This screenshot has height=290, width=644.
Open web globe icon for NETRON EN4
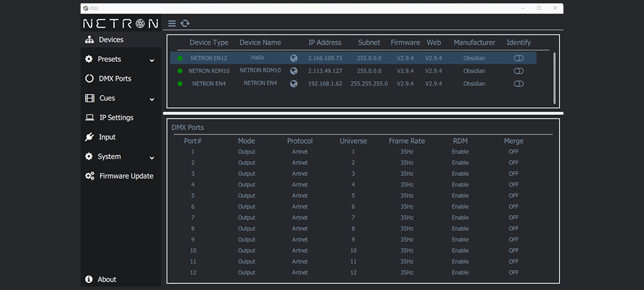(x=294, y=83)
